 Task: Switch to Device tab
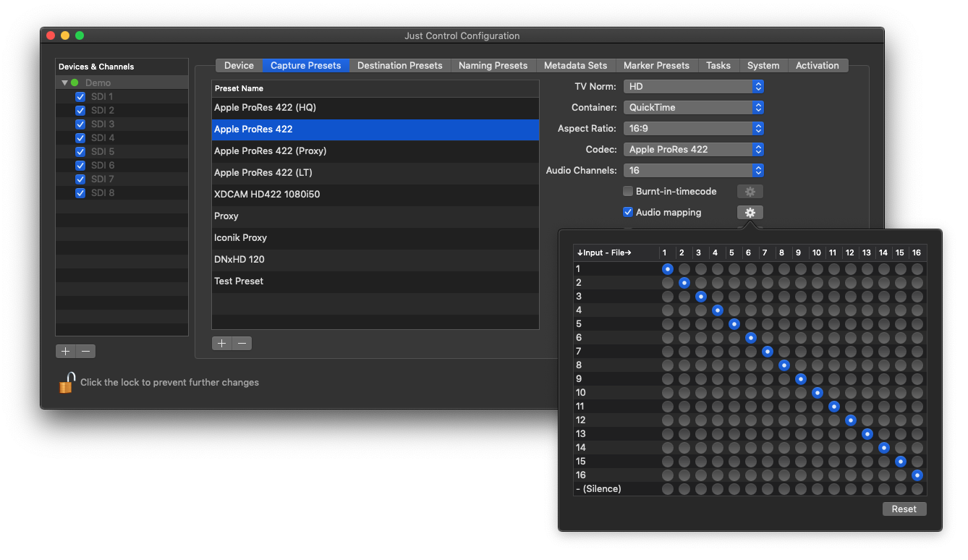click(239, 65)
